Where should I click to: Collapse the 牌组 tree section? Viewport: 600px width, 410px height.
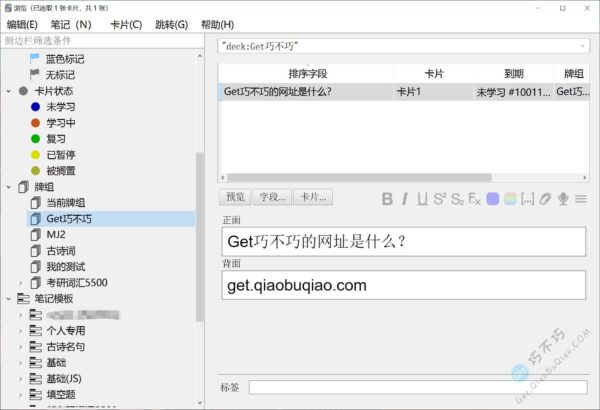(9, 187)
